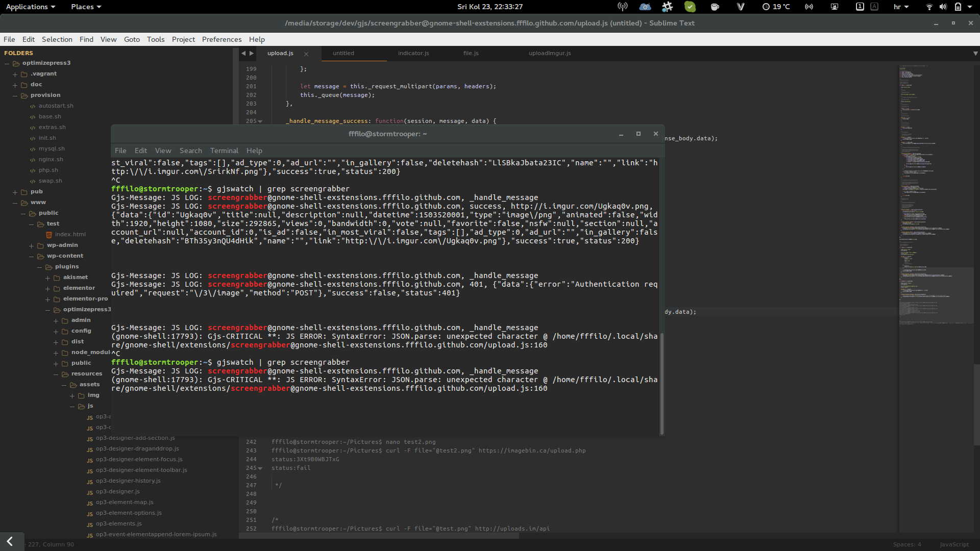This screenshot has height=551, width=980.
Task: Toggle fold arrow at line 205
Action: pos(260,121)
